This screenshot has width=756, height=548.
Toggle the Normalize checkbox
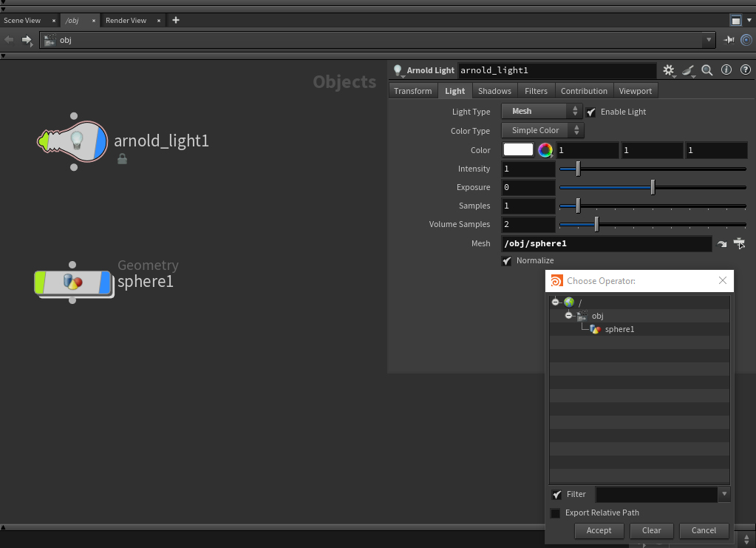(507, 261)
